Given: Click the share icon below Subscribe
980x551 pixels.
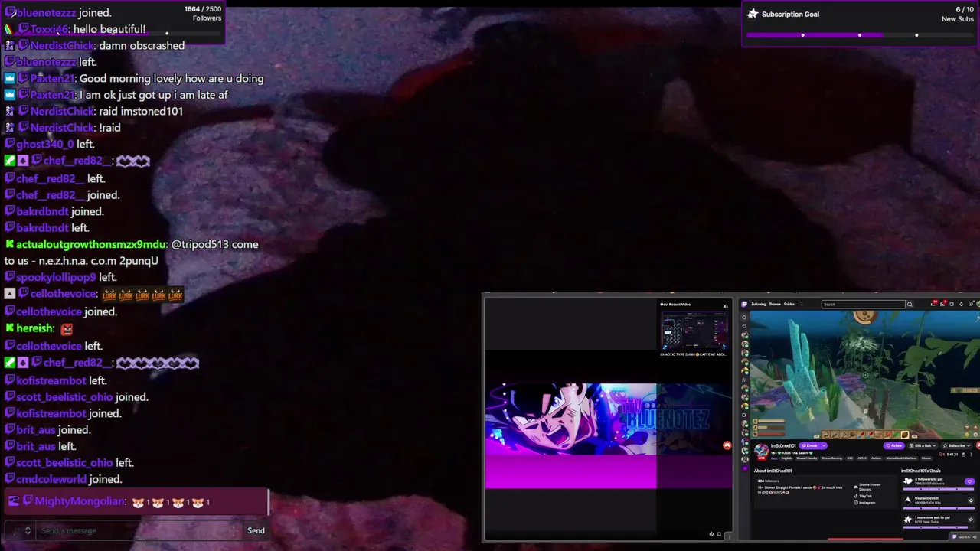Looking at the screenshot, I should (x=963, y=455).
